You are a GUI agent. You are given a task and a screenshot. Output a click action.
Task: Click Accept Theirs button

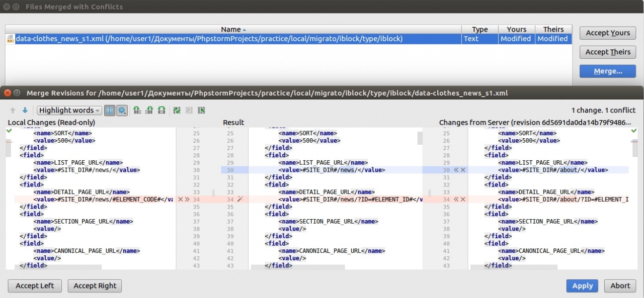click(x=608, y=52)
